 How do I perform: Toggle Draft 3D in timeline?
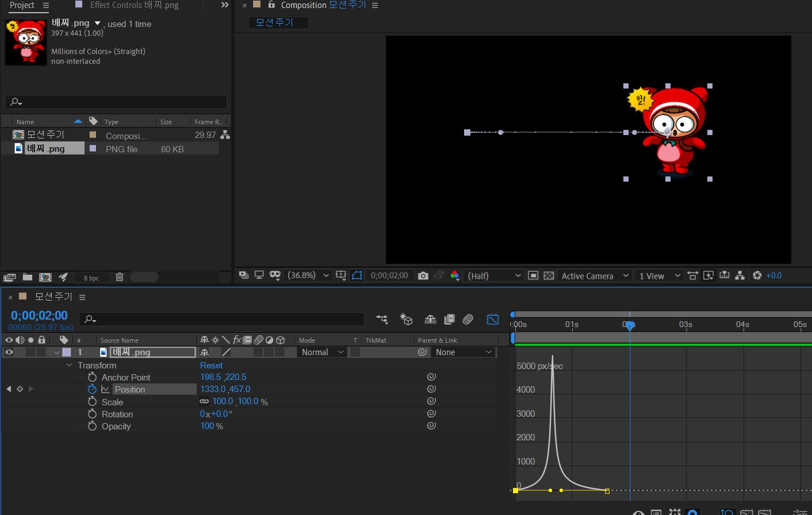407,319
